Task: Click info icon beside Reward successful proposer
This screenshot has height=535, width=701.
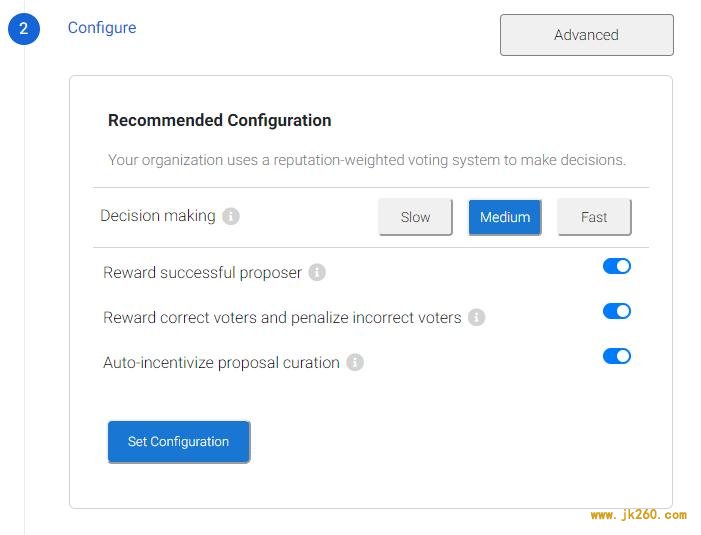Action: click(x=317, y=272)
